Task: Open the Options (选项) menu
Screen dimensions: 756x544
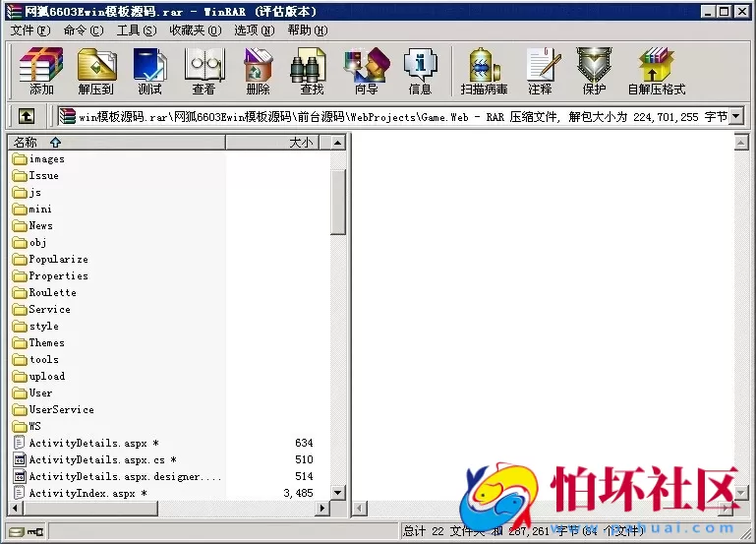Action: pos(254,30)
